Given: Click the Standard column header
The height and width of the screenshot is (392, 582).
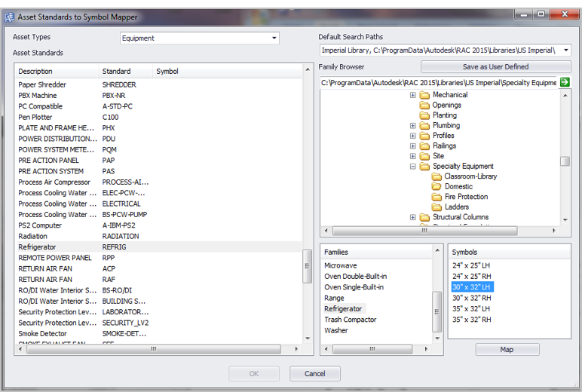Looking at the screenshot, I should (116, 72).
